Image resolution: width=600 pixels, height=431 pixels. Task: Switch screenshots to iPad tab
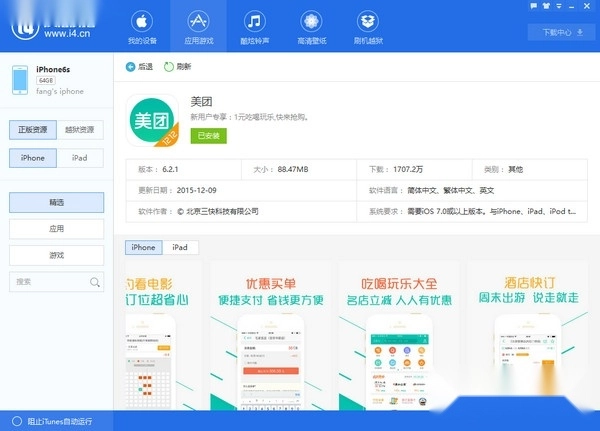tap(180, 247)
